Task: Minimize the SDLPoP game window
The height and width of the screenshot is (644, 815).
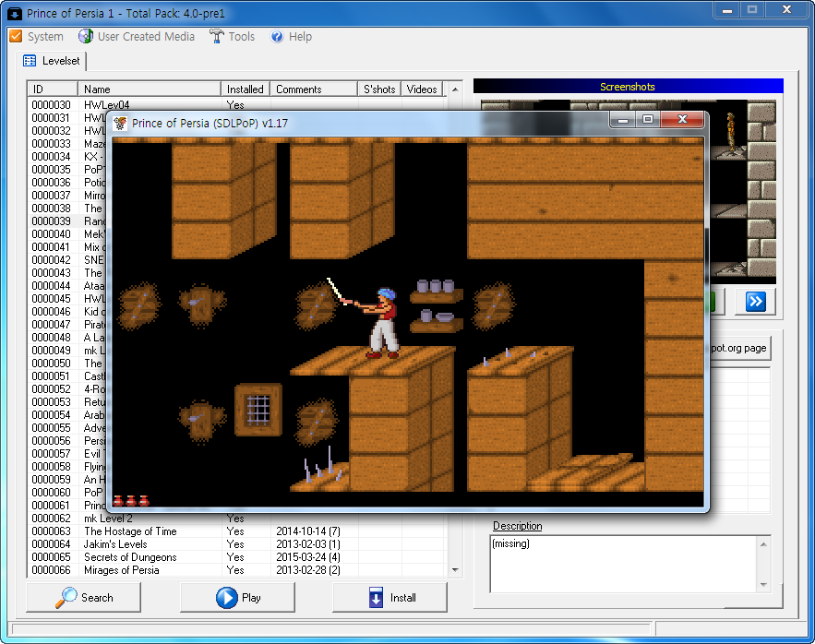Action: 623,120
